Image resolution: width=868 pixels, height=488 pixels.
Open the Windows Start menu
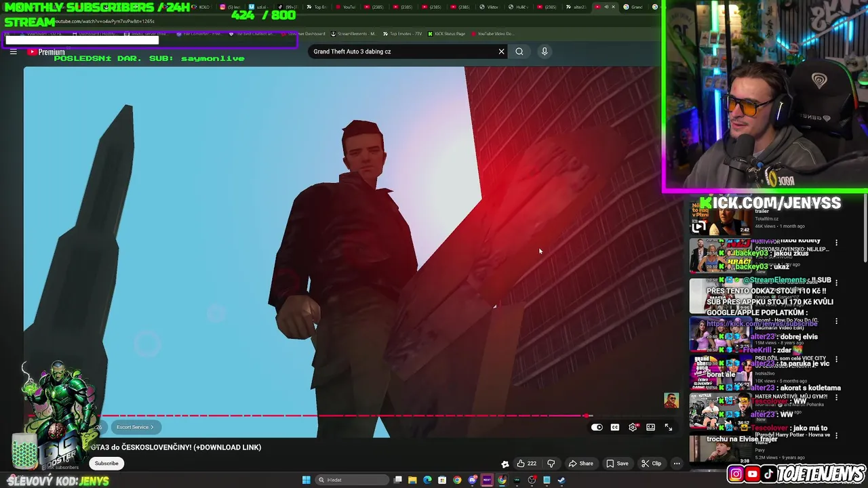[306, 480]
